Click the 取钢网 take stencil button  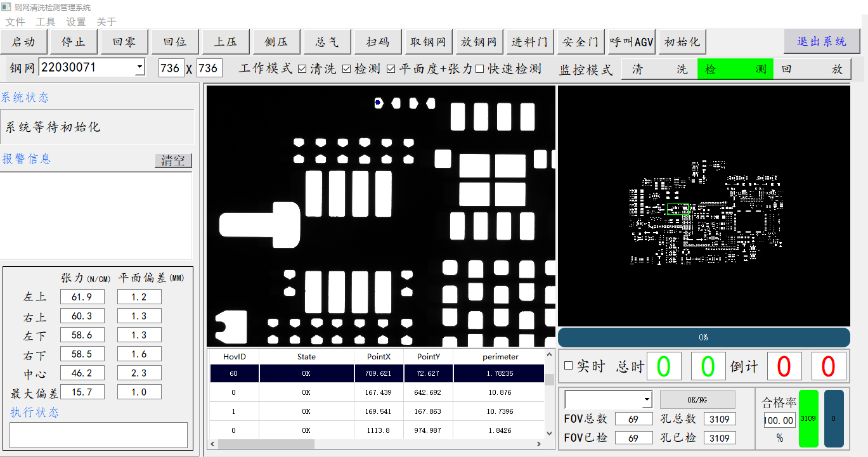(429, 42)
